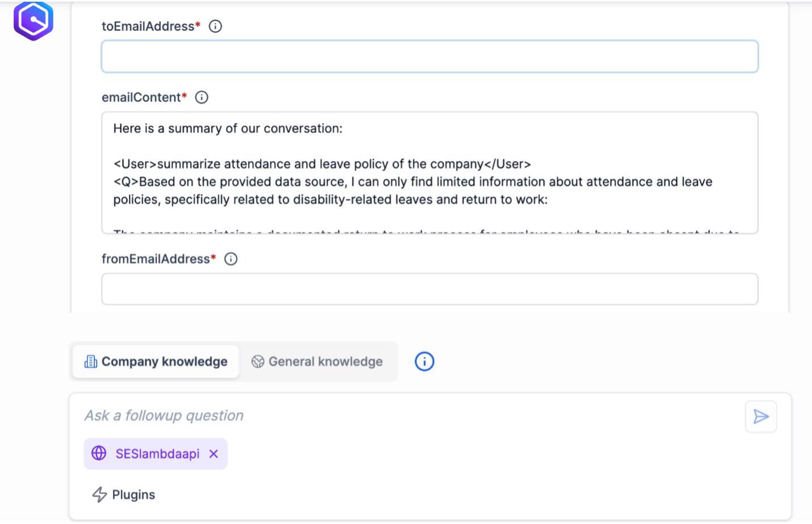Click the globe icon on SESlambdaapi chip

100,454
